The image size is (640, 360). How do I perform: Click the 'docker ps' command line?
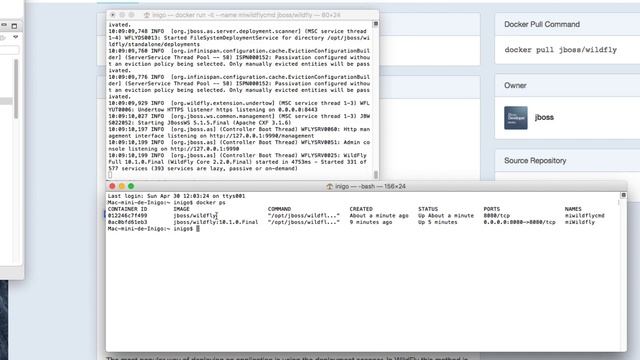coord(167,202)
